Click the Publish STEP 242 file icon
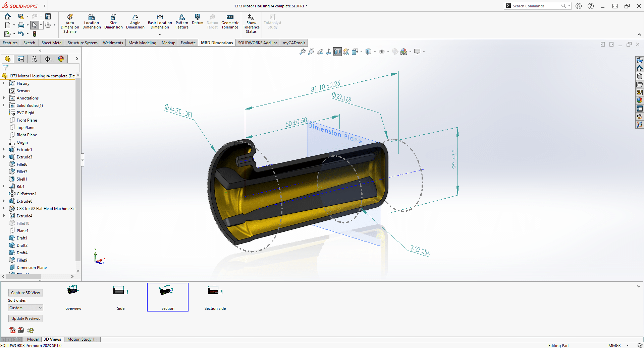This screenshot has width=644, height=348. (21, 331)
